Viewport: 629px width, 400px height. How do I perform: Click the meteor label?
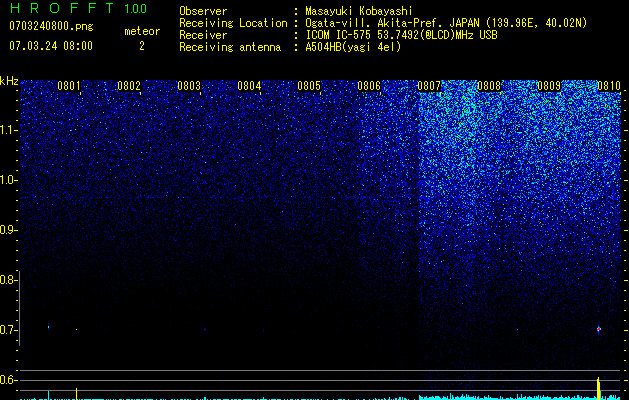click(x=142, y=31)
